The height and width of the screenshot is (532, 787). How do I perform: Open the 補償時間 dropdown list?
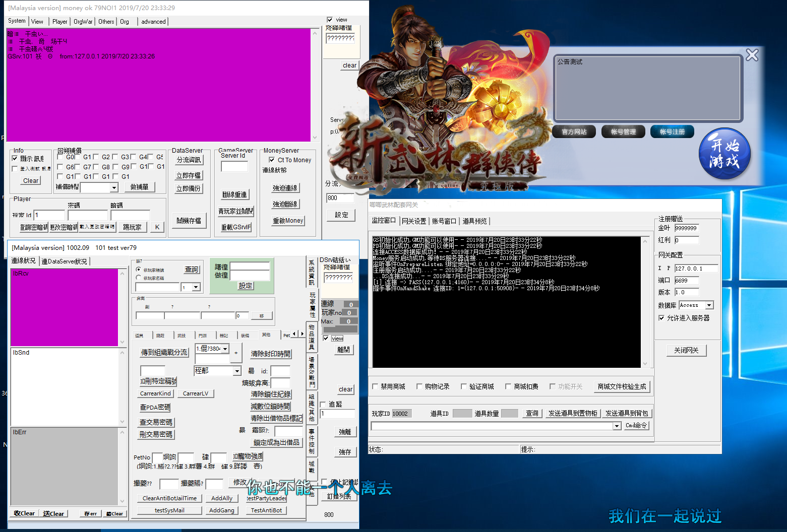tap(114, 188)
